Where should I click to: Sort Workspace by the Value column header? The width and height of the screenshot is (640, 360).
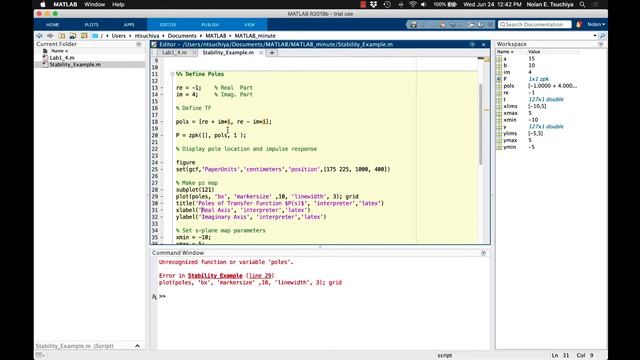pos(534,52)
